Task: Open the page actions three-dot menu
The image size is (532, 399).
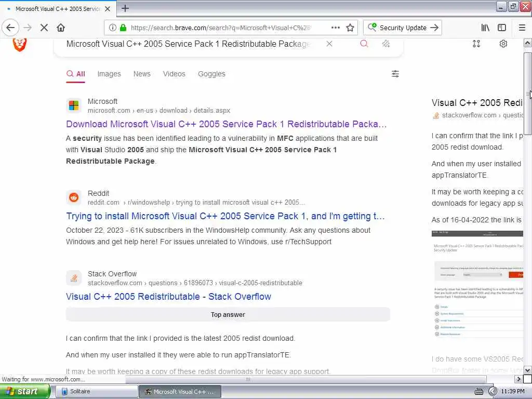Action: 335,28
